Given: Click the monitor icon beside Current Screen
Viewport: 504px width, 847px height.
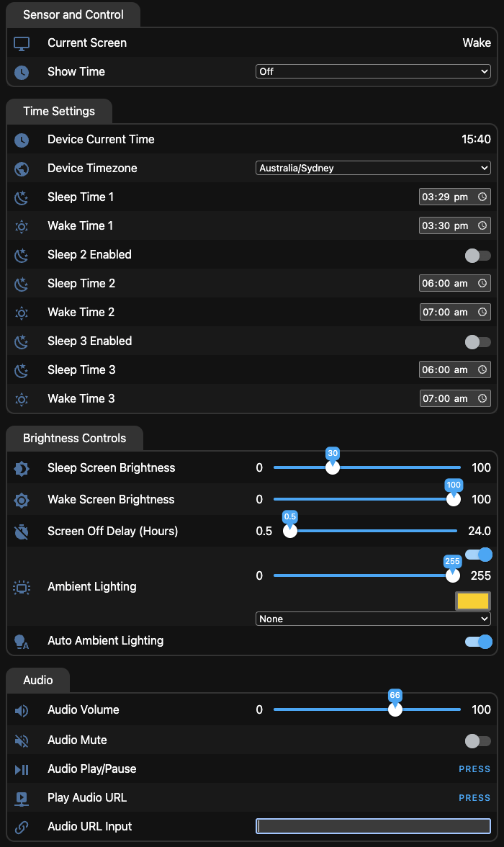Looking at the screenshot, I should [x=22, y=43].
